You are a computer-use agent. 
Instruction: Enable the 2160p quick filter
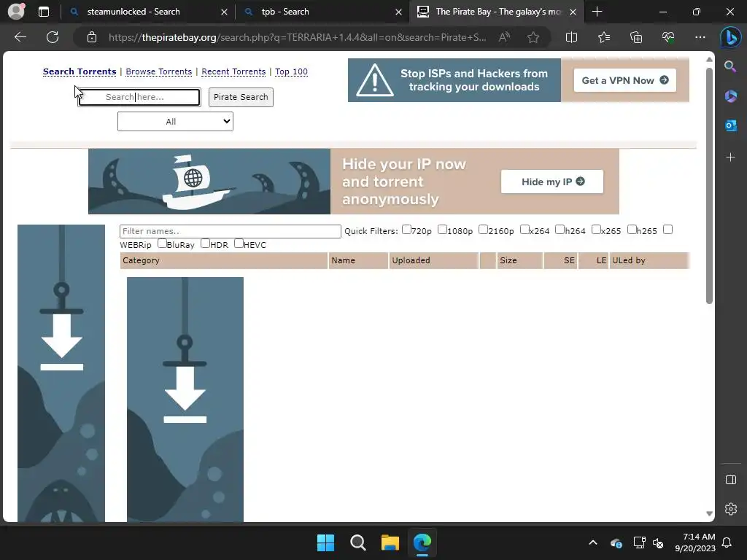pyautogui.click(x=483, y=230)
